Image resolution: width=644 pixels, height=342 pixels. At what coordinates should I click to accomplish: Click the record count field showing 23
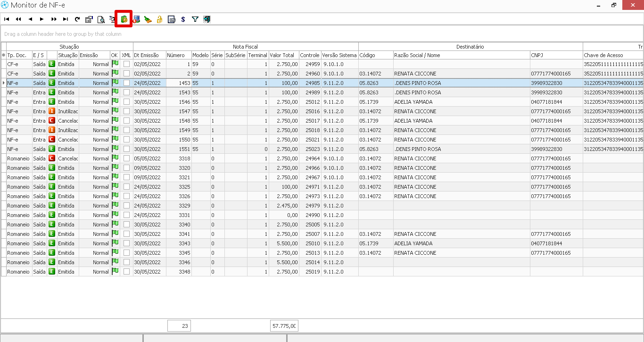pos(179,325)
